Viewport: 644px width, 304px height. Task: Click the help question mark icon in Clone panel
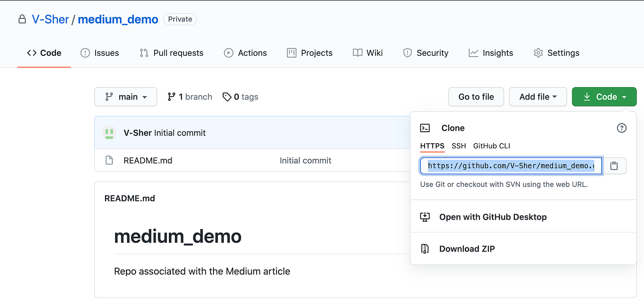(621, 128)
